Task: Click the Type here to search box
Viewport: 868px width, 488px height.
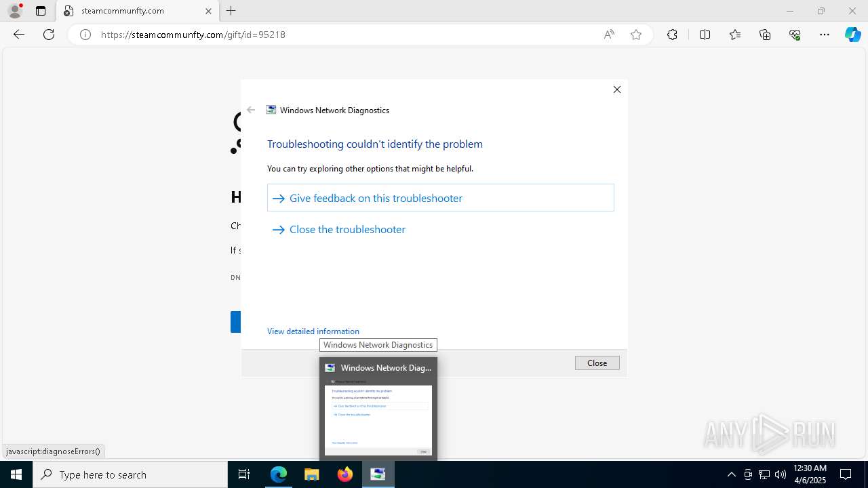Action: [130, 474]
